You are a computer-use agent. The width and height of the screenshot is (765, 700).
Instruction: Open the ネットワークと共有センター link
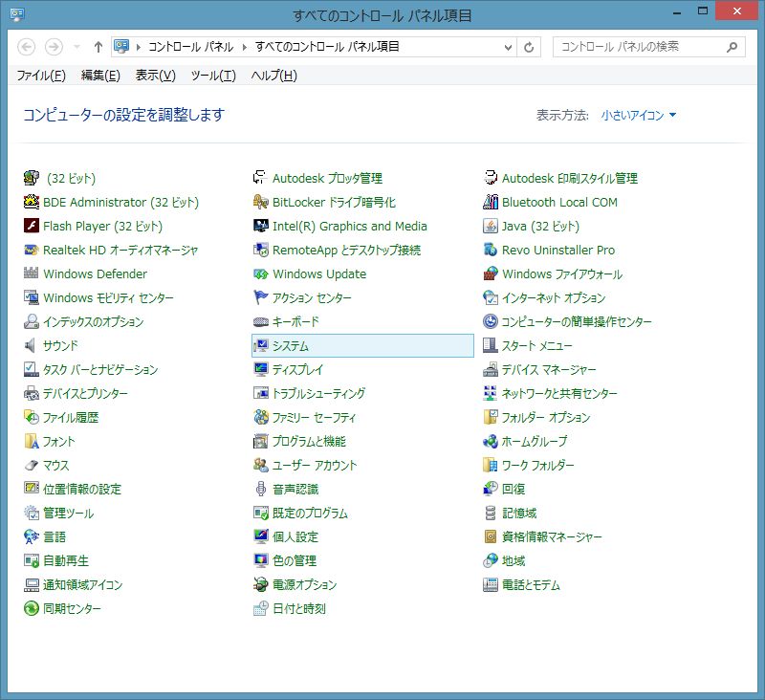[559, 393]
